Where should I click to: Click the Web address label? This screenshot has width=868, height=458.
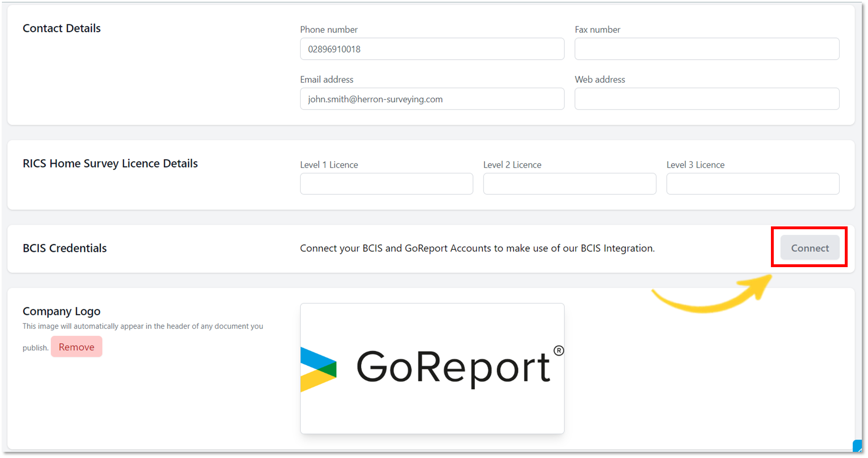click(600, 80)
